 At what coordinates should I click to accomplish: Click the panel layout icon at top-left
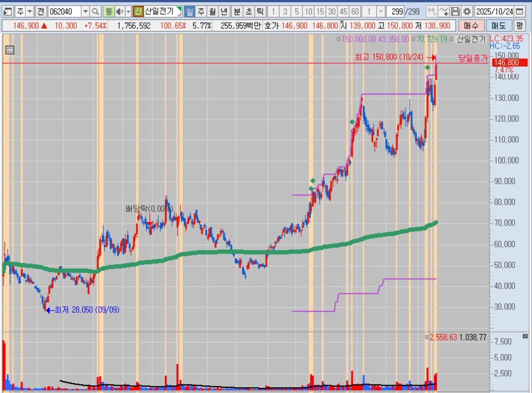[7, 11]
